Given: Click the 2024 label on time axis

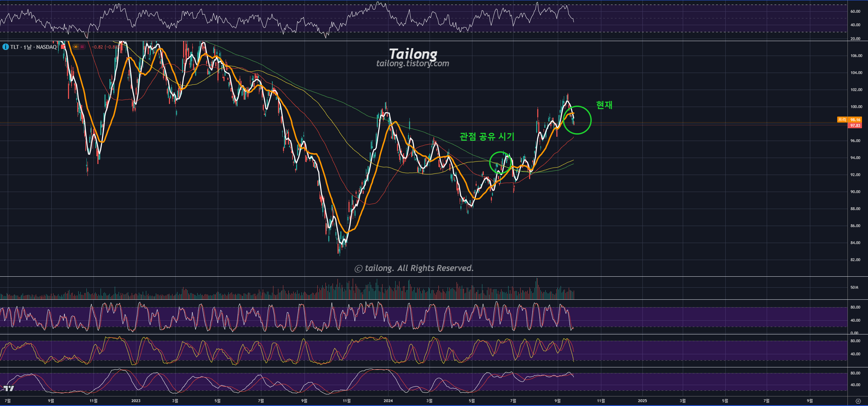Looking at the screenshot, I should tap(388, 401).
